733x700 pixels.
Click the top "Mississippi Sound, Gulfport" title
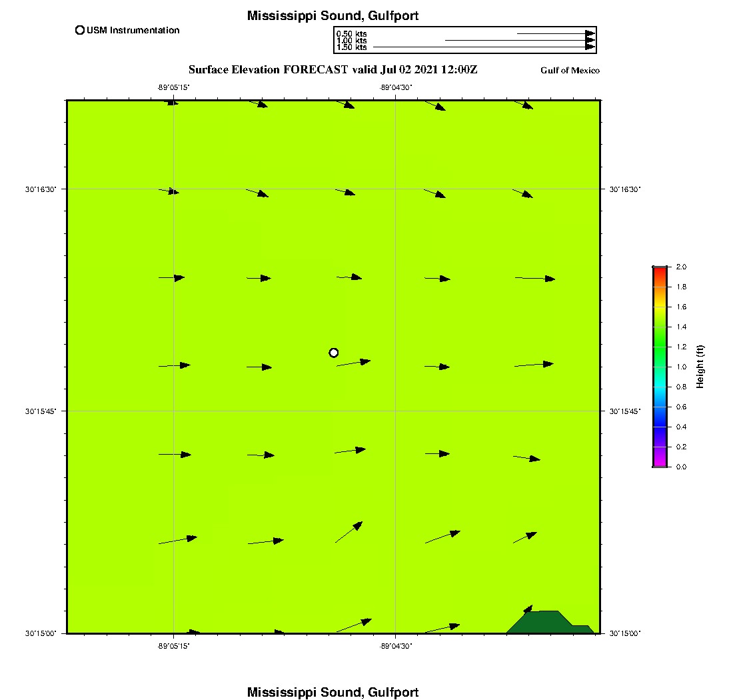coord(333,16)
